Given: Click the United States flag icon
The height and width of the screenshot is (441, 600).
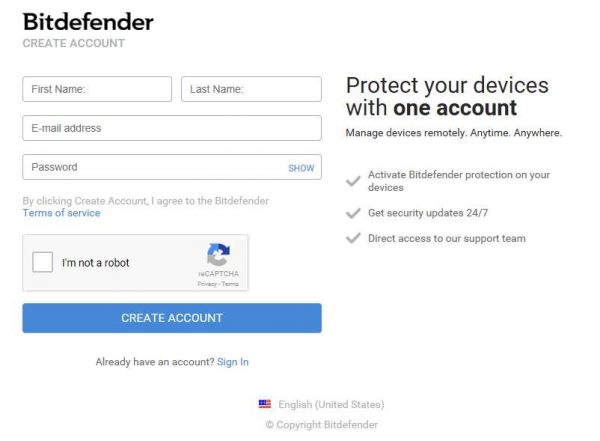Looking at the screenshot, I should point(265,404).
